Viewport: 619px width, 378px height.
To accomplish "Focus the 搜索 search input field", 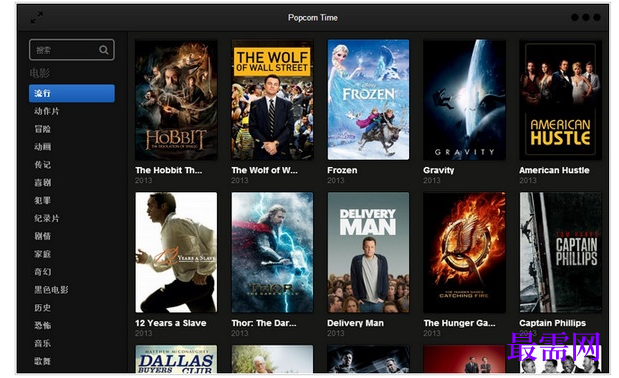I will pyautogui.click(x=72, y=50).
